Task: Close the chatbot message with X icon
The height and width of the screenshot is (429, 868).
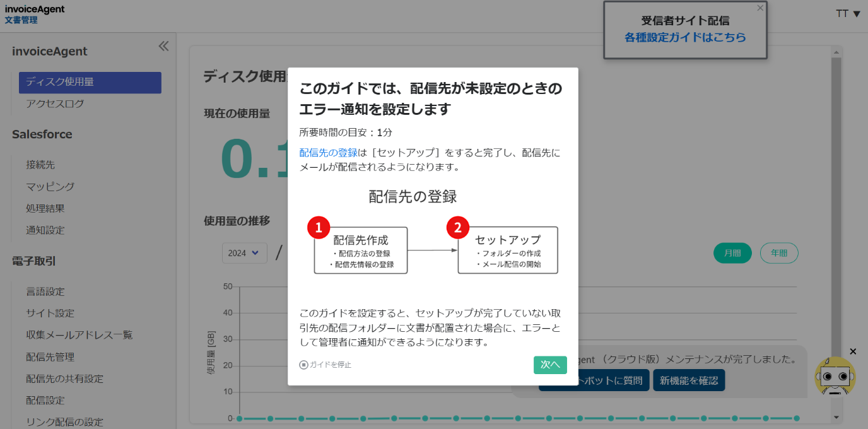Action: 853,351
